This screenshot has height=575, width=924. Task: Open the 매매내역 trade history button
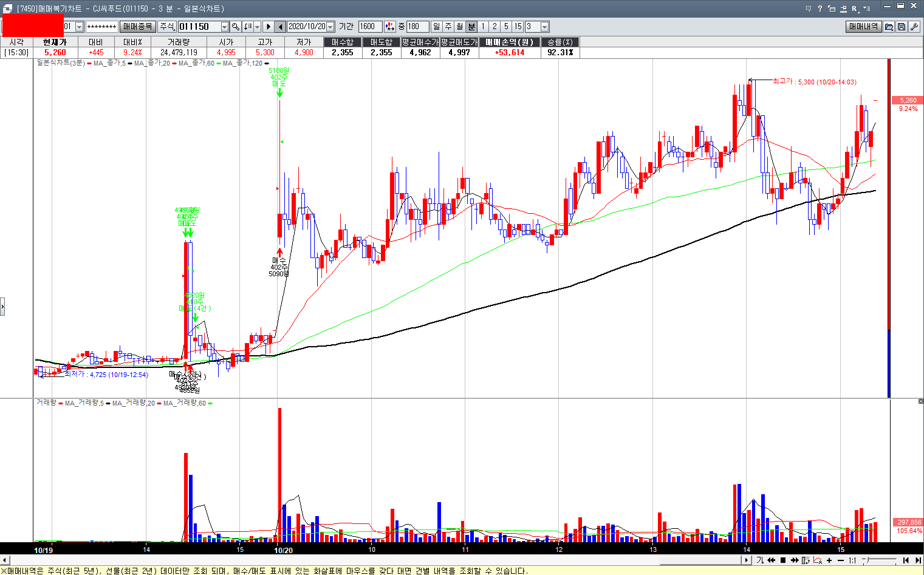tap(864, 27)
